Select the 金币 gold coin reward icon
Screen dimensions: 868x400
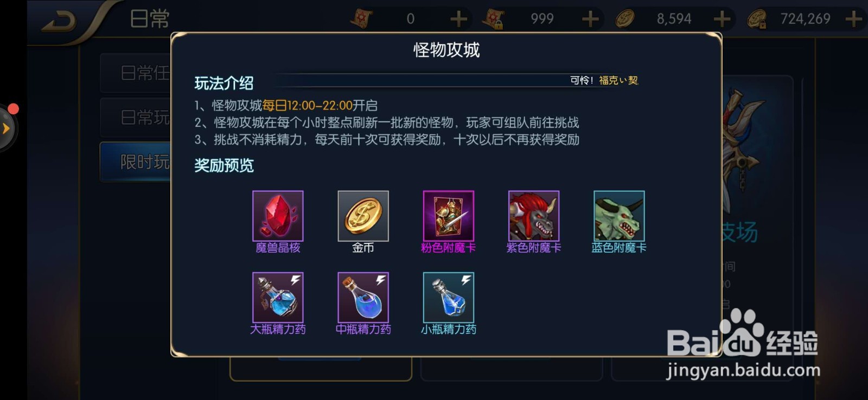coord(363,216)
